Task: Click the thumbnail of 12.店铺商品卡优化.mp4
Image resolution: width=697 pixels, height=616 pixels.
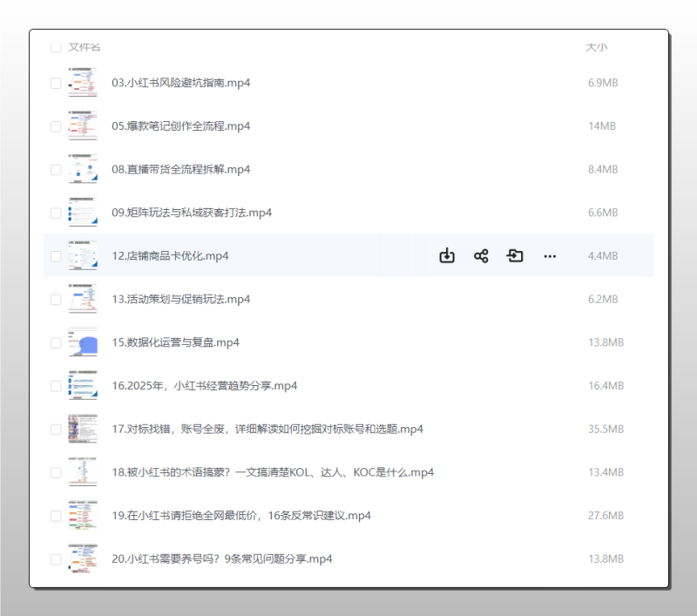Action: tap(82, 255)
